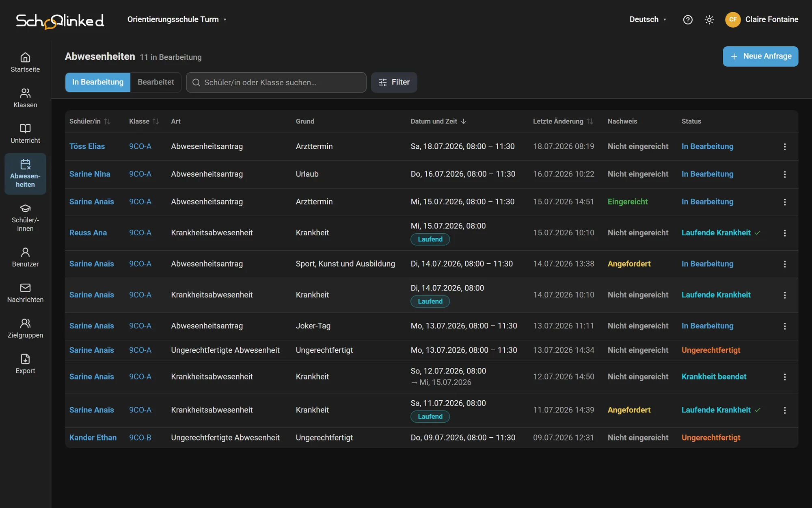
Task: Open the Filter options
Action: pyautogui.click(x=394, y=82)
